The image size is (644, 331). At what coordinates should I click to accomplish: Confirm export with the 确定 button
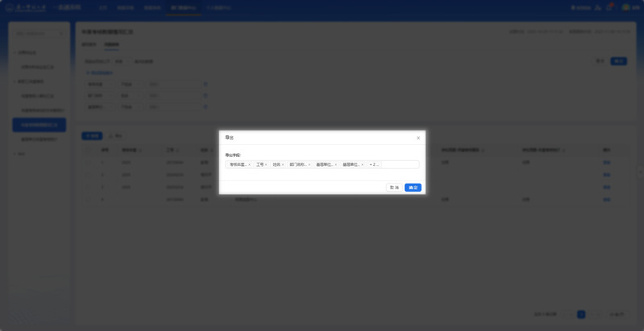point(413,188)
